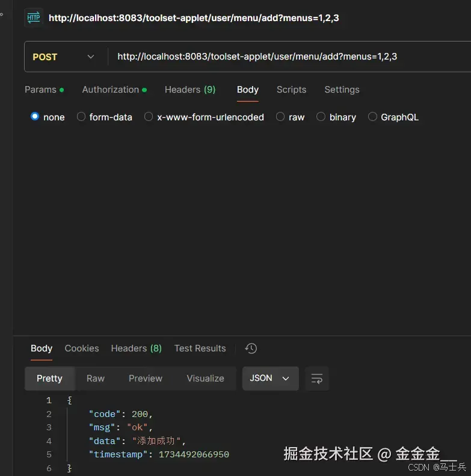Click line number 1 in response gutter
Screen dimensions: 471x476
point(49,400)
